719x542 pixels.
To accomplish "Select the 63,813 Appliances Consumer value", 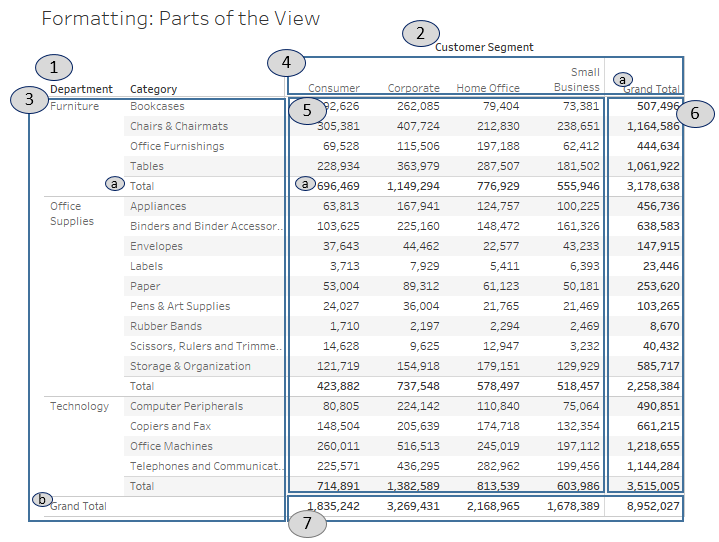I will click(341, 206).
